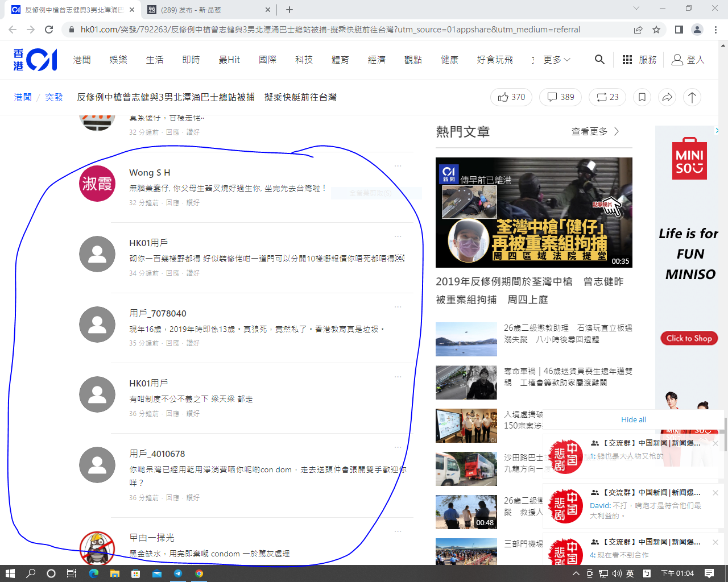The height and width of the screenshot is (582, 728).
Task: Dismiss the David notification
Action: [715, 493]
